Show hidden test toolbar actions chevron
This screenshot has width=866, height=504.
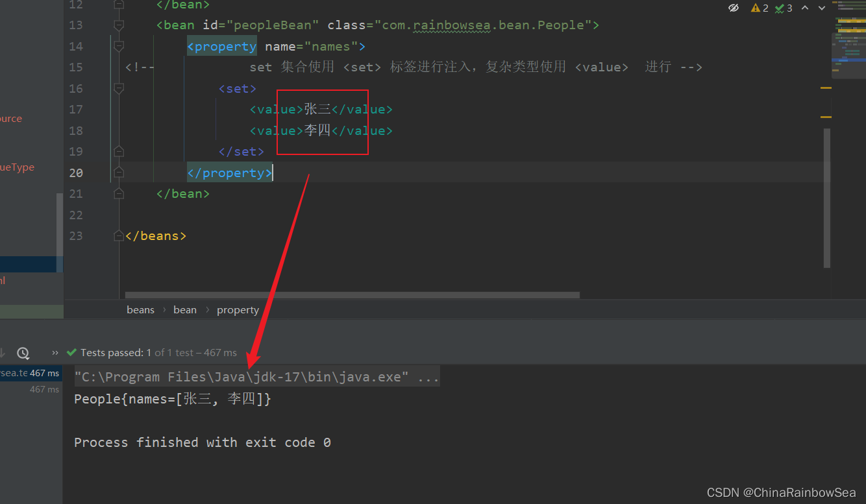[55, 353]
